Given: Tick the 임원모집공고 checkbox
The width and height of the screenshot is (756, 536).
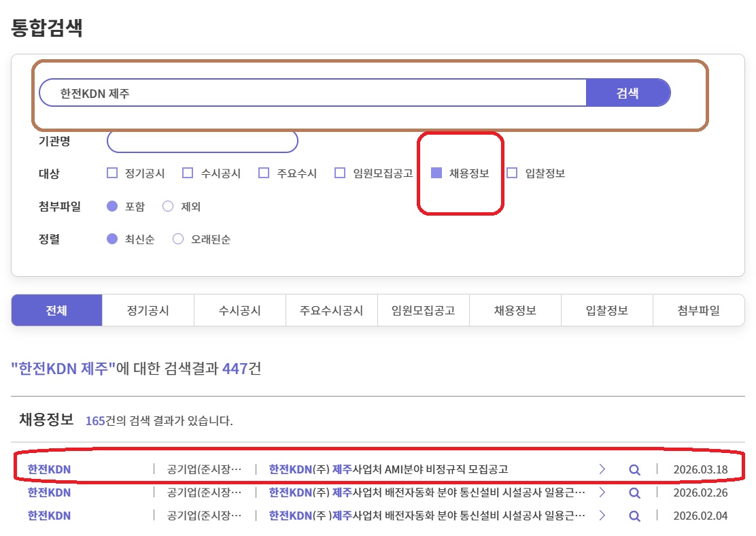Looking at the screenshot, I should click(341, 173).
